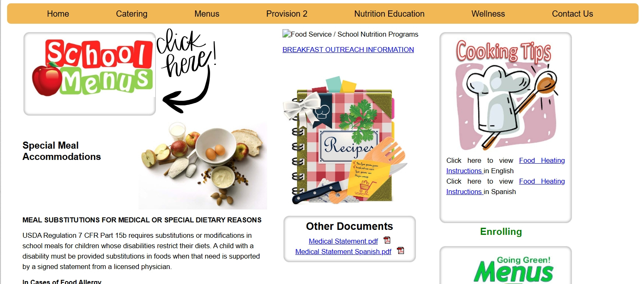Open the Recipes notebook image
Viewport: 644px width, 284px height.
[x=345, y=140]
